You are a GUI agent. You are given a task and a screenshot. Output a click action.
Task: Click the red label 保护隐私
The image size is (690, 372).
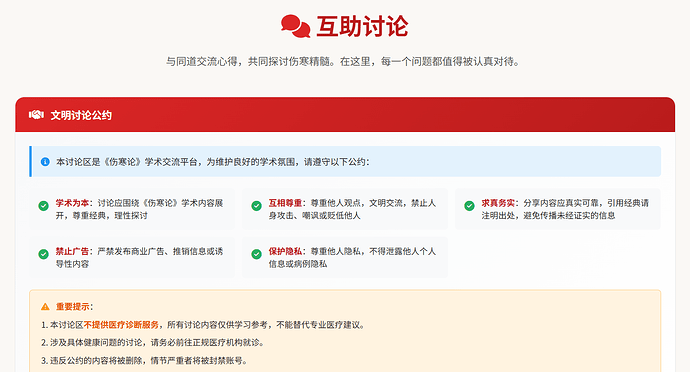(285, 251)
